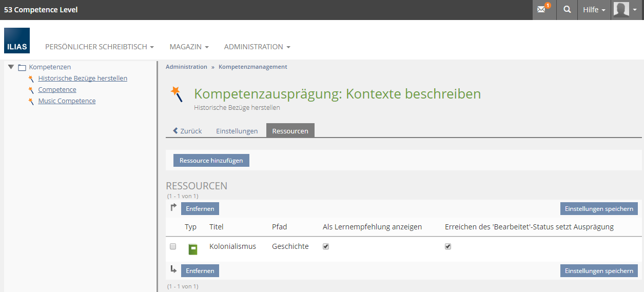Click the large wand icon by the Kompetenzausprägung title

(177, 94)
